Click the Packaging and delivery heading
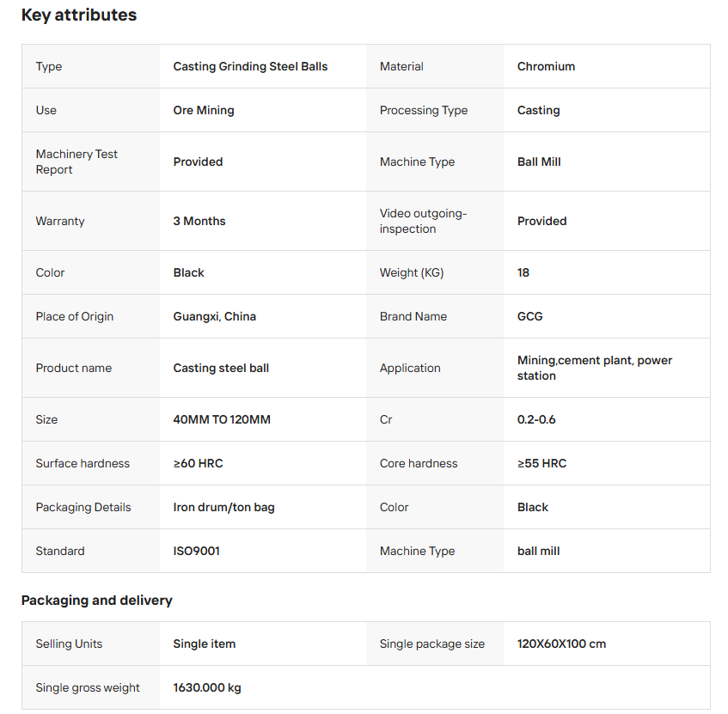728x714 pixels. pos(96,601)
